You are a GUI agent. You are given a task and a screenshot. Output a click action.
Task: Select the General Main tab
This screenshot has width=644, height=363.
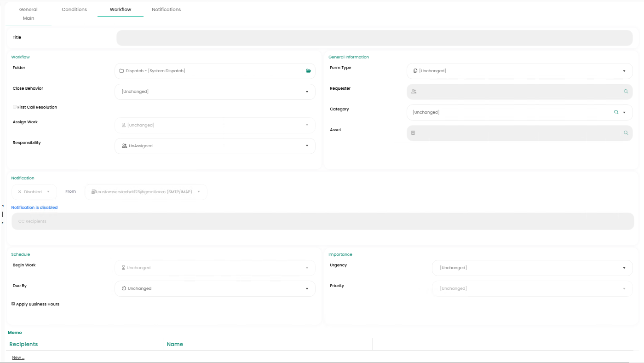pos(29,14)
